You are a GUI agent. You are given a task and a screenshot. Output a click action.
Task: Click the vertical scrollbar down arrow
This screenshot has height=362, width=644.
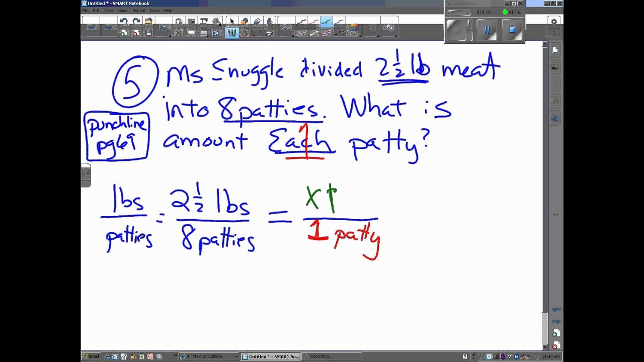click(545, 346)
